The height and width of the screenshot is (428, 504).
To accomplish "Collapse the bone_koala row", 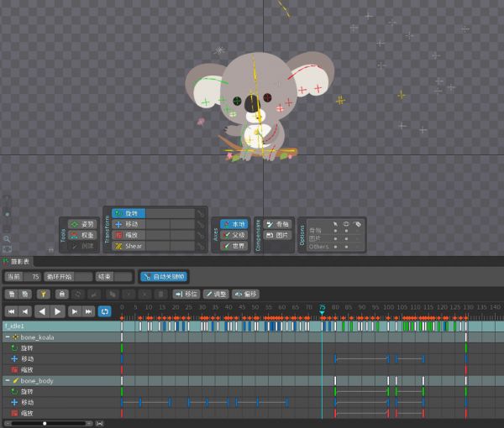I will (x=8, y=337).
